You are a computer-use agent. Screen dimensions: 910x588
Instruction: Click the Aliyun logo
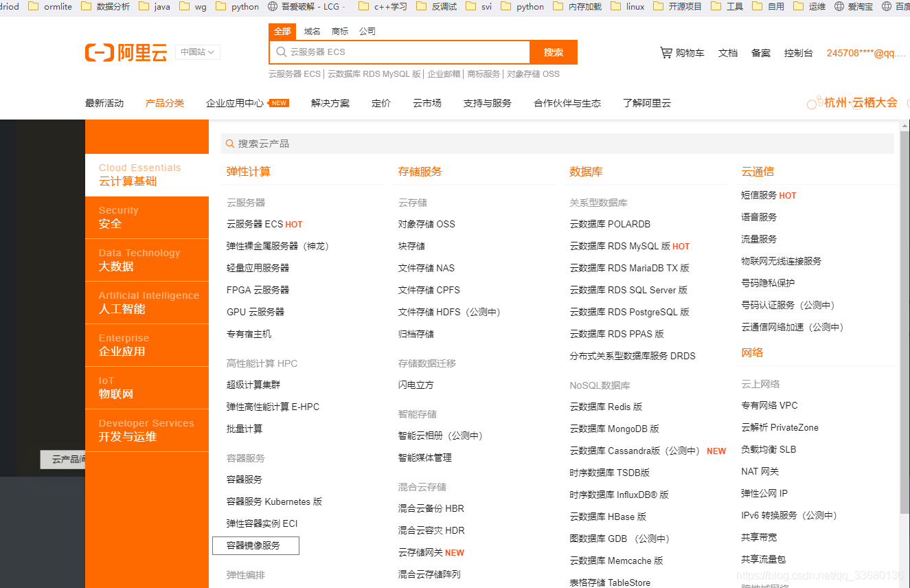(126, 53)
